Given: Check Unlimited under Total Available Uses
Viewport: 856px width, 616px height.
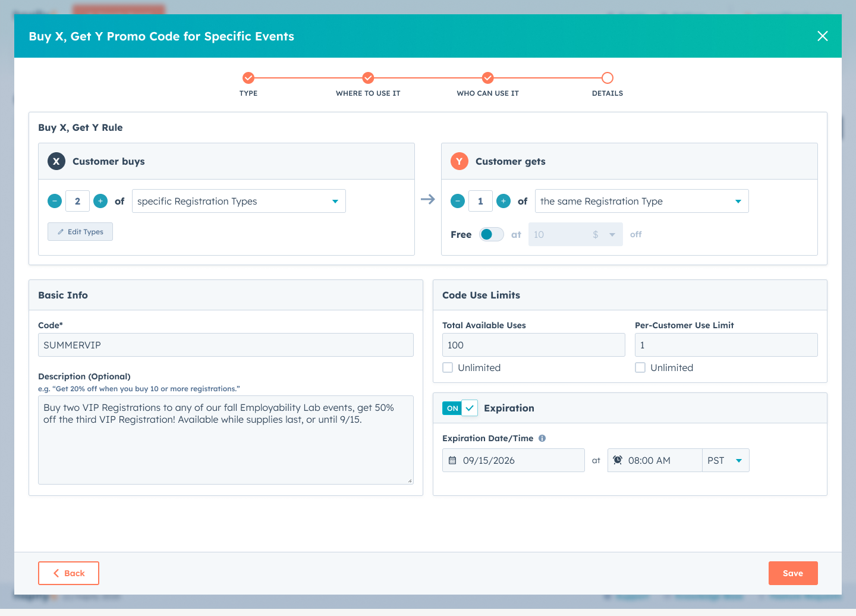Looking at the screenshot, I should (x=448, y=367).
